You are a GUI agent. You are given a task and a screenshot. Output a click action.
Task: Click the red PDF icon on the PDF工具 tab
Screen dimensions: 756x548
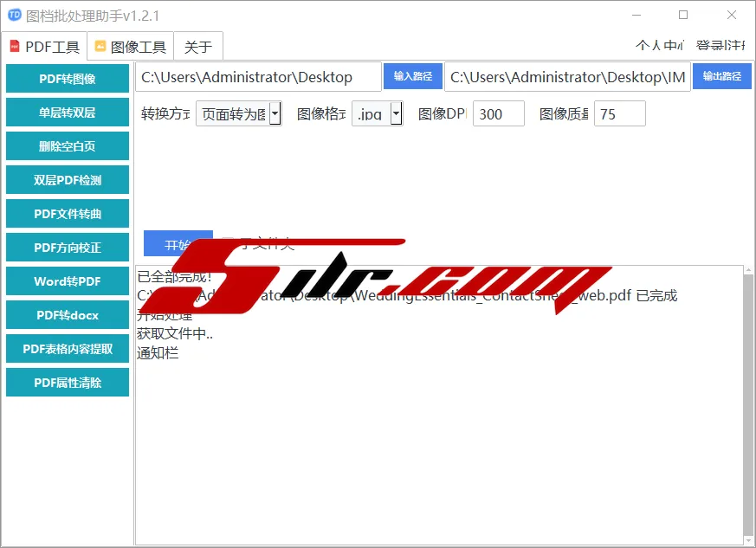(x=15, y=46)
